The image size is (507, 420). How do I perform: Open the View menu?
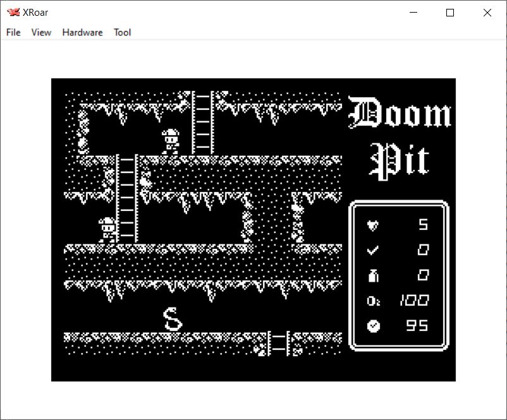(41, 32)
